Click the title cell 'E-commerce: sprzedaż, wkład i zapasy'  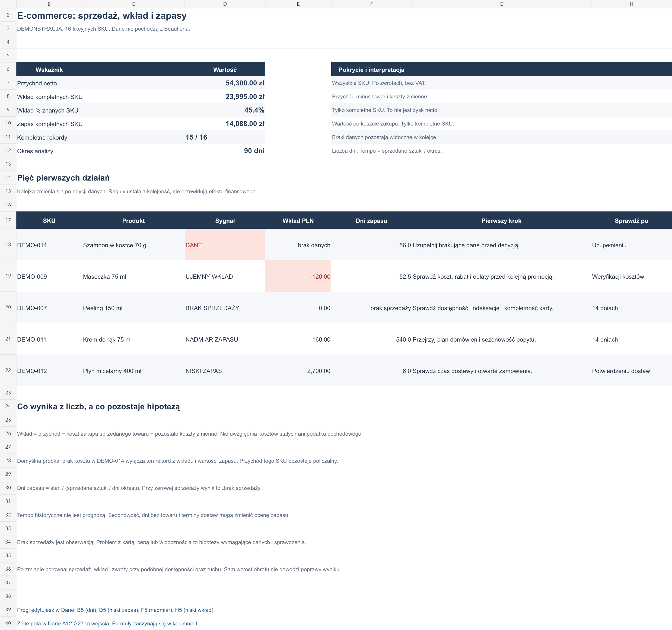(x=102, y=15)
